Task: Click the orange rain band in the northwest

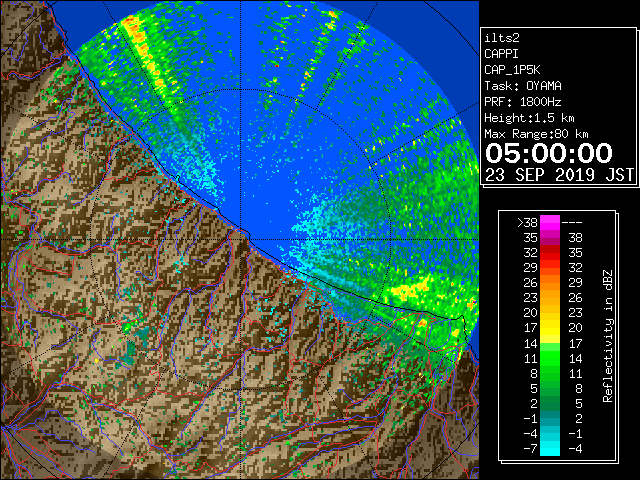Action: (144, 51)
